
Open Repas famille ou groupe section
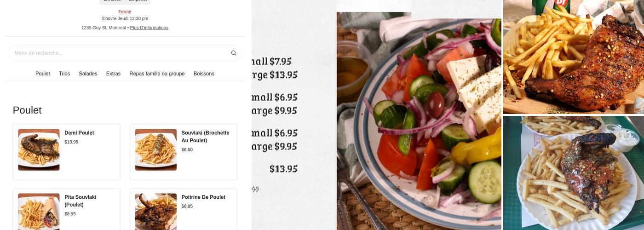[x=157, y=74]
